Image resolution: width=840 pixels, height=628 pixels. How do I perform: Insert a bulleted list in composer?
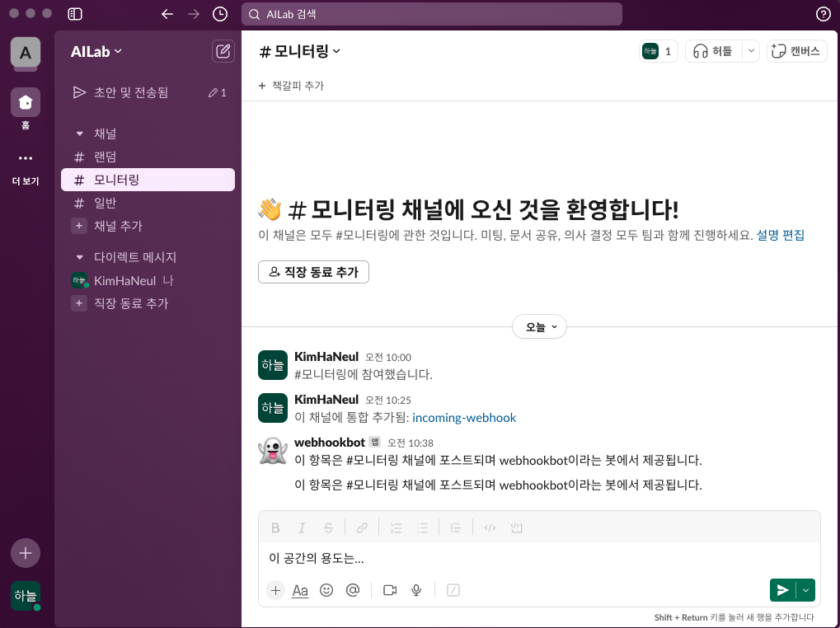tap(423, 528)
